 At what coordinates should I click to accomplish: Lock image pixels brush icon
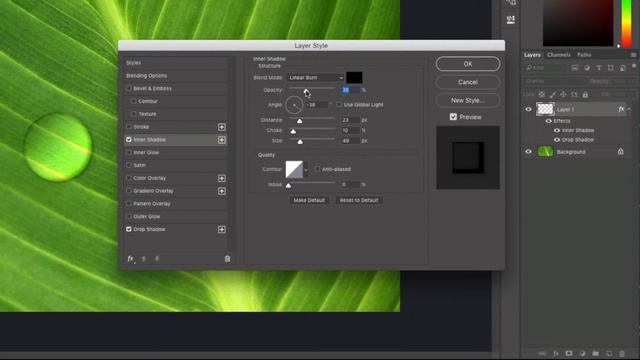coord(553,95)
